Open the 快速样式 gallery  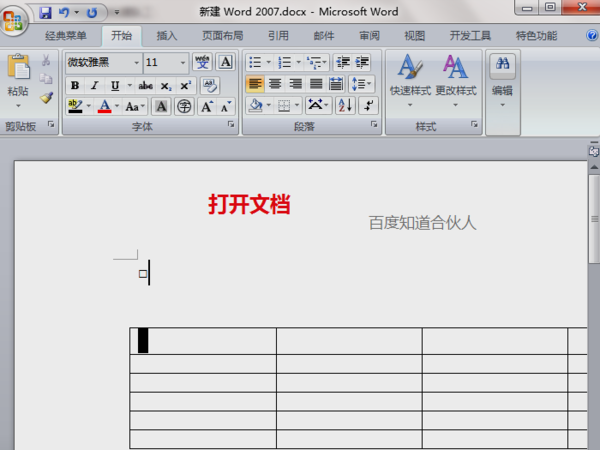point(410,80)
